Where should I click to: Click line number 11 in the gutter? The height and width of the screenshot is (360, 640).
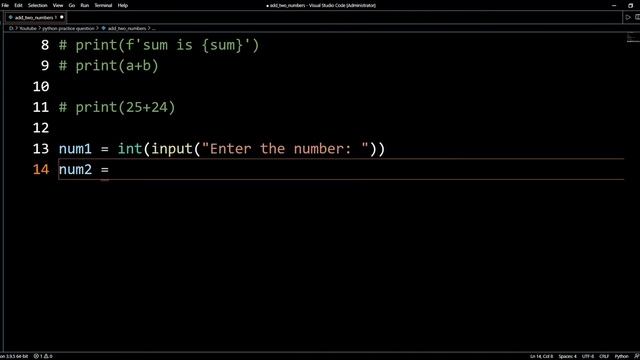(41, 107)
